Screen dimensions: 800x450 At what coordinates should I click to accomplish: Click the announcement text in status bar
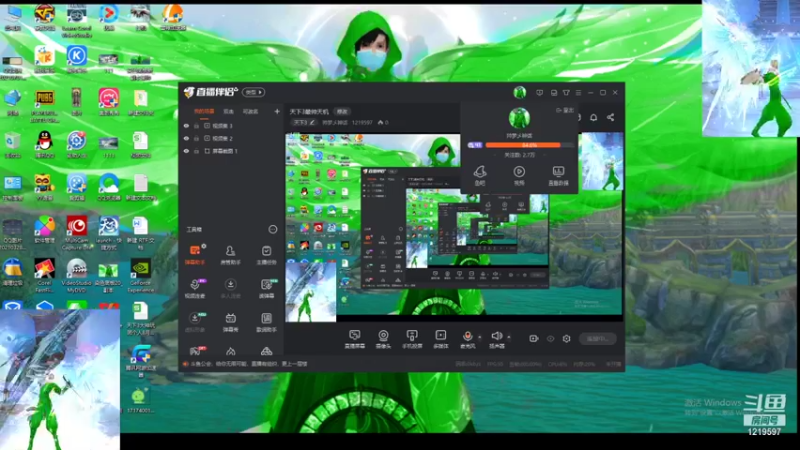(x=249, y=364)
